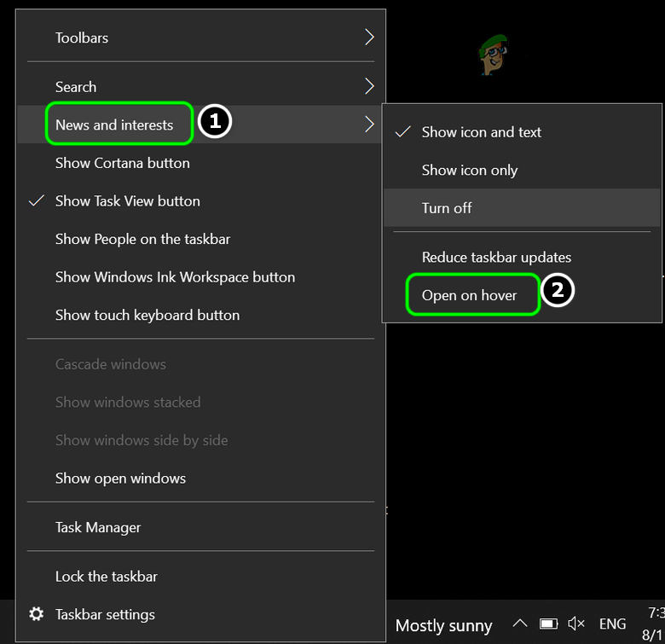This screenshot has height=644, width=665.
Task: Click Lock the taskbar entry
Action: pyautogui.click(x=107, y=576)
